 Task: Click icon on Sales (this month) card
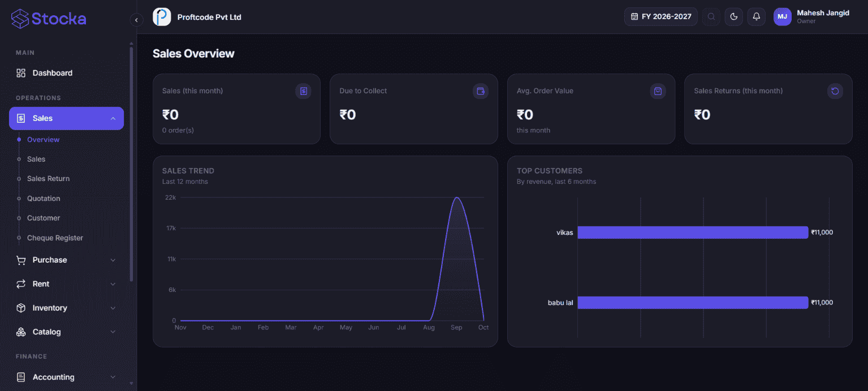tap(304, 91)
